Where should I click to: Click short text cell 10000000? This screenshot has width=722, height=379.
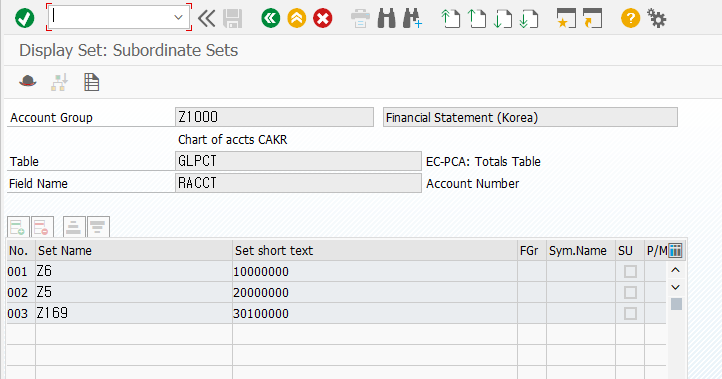tap(375, 271)
